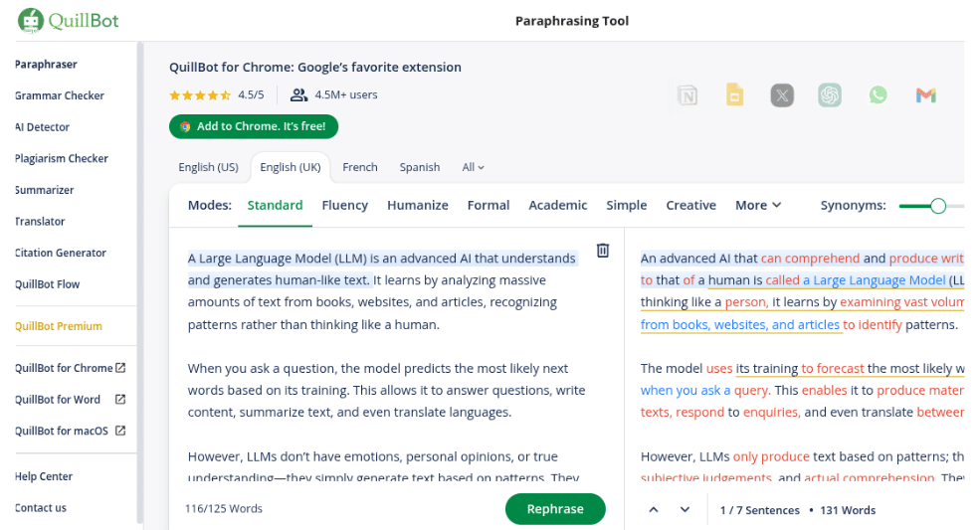
Task: Click external link icon for QuillBot for macOS
Action: [x=120, y=430]
